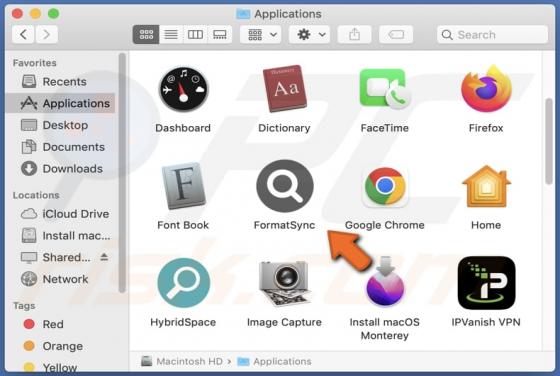The image size is (560, 376).
Task: Select the Yellow tag
Action: pyautogui.click(x=60, y=367)
